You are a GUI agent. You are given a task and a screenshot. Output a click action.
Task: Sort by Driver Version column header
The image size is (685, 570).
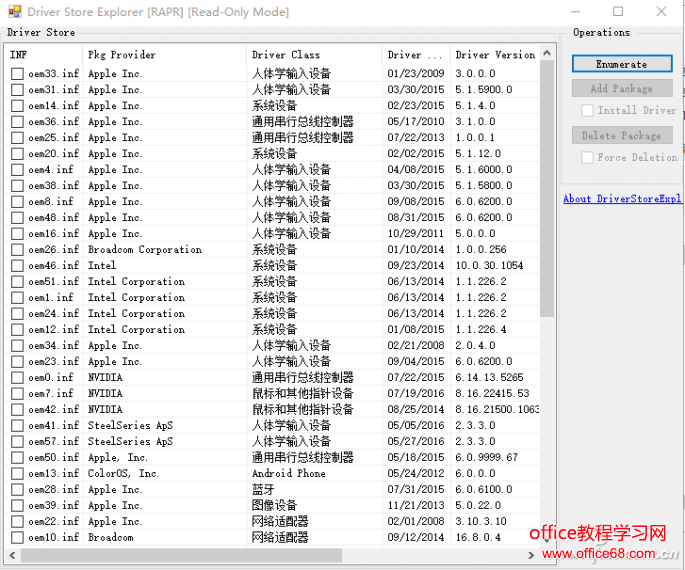[494, 55]
